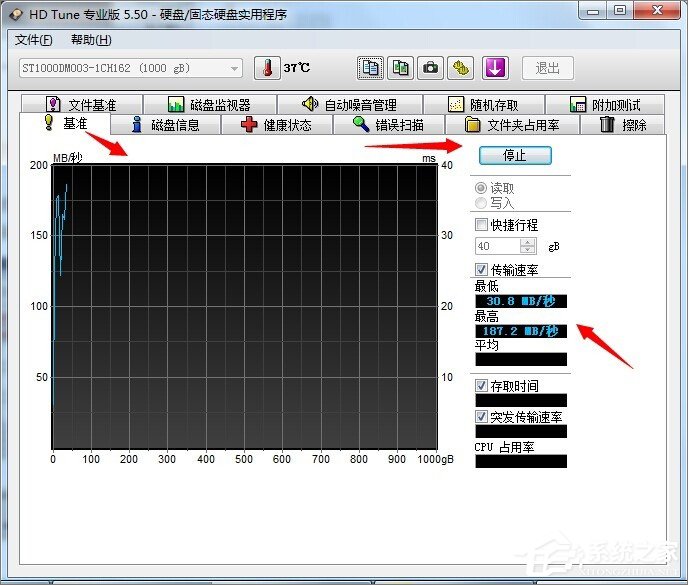
Task: Click the benchmark graph area
Action: click(x=245, y=307)
